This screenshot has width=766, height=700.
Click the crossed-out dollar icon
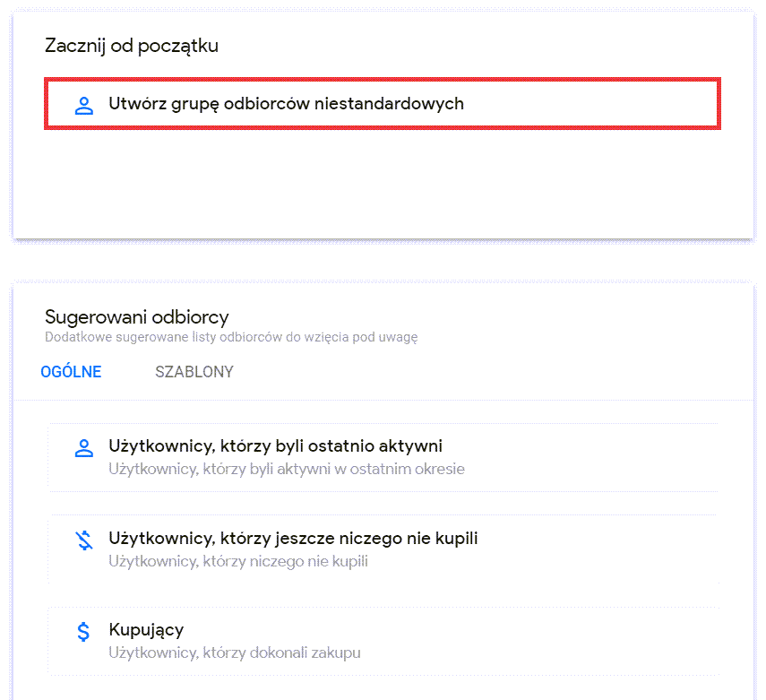pyautogui.click(x=83, y=540)
